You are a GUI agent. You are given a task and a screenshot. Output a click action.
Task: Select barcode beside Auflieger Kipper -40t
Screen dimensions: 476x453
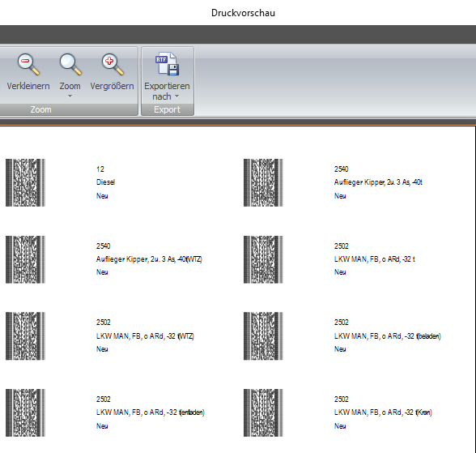[x=263, y=182]
